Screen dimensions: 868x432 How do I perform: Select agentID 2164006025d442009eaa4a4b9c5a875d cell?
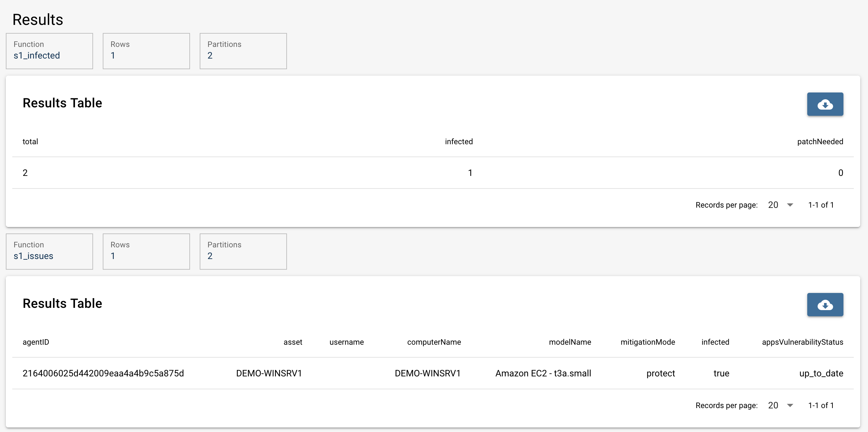tap(103, 373)
